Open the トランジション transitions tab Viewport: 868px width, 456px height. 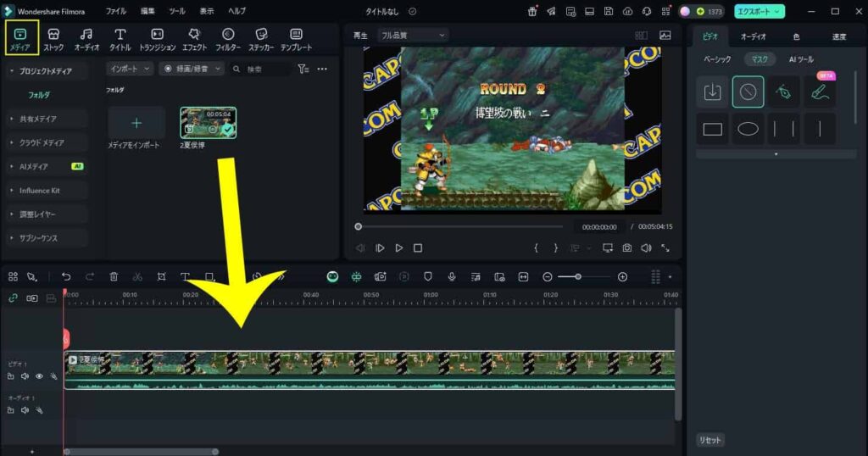(157, 40)
